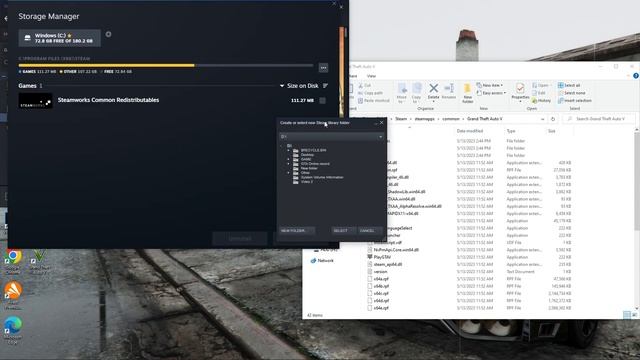The image size is (640, 360).
Task: Click Explorer vertical scrollbar
Action: [x=637, y=182]
